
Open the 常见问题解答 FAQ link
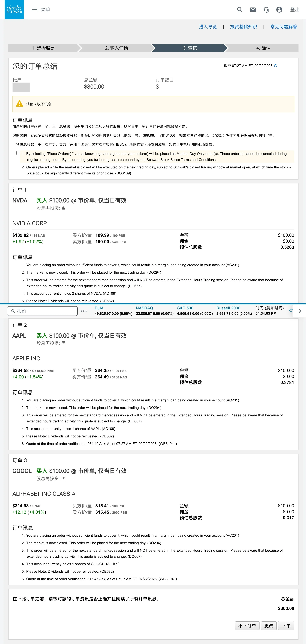(x=284, y=27)
